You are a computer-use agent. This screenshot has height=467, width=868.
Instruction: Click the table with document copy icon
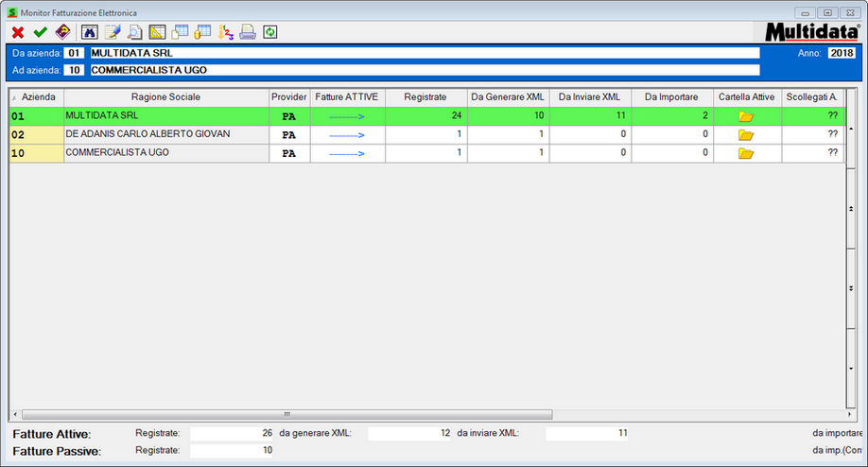[x=180, y=32]
